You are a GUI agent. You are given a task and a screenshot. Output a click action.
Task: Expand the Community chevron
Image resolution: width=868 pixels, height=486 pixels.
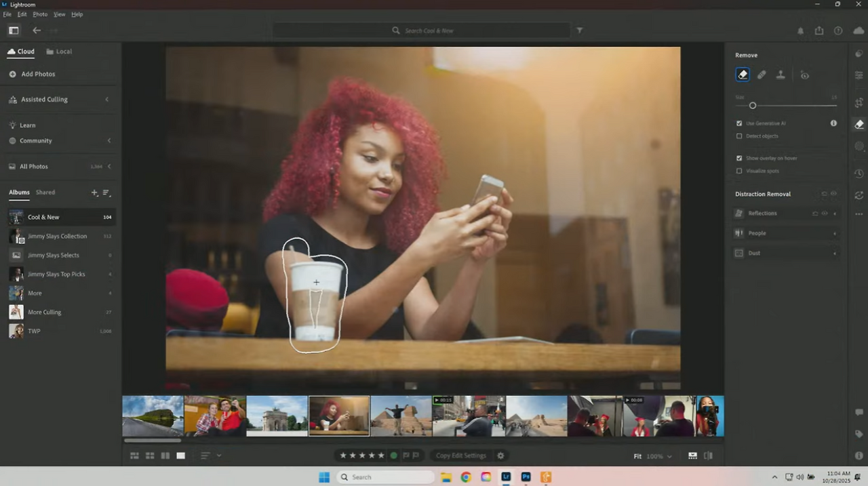pos(109,141)
